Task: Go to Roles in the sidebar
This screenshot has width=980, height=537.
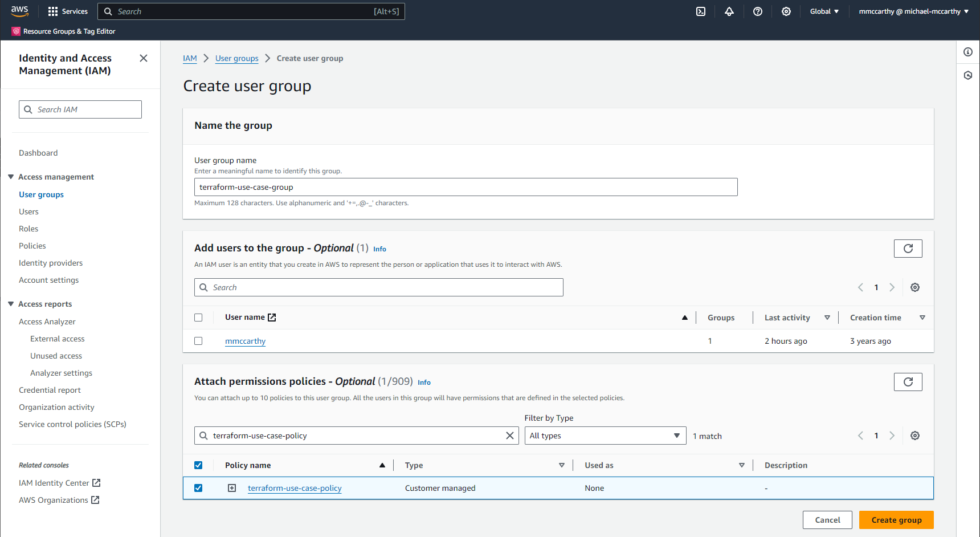Action: point(28,229)
